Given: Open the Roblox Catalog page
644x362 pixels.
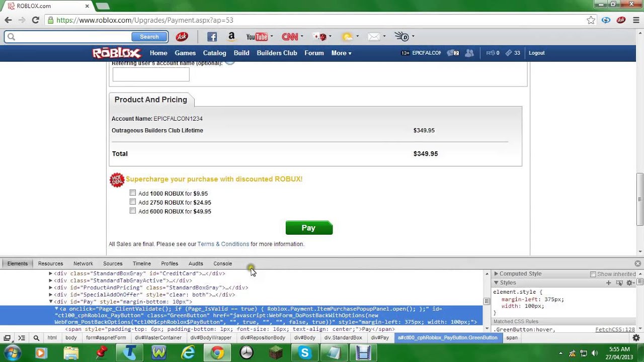Looking at the screenshot, I should coord(214,53).
